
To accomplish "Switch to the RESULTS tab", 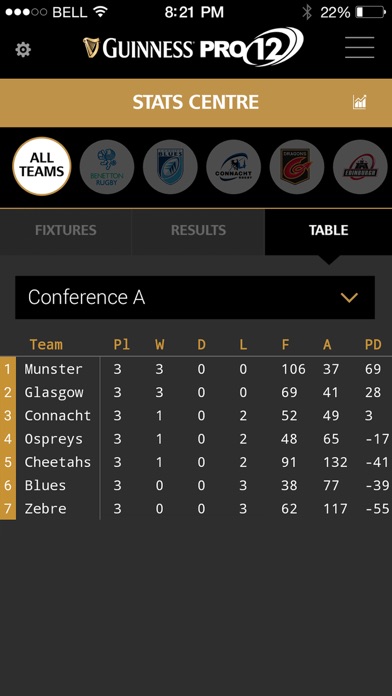I will [198, 230].
